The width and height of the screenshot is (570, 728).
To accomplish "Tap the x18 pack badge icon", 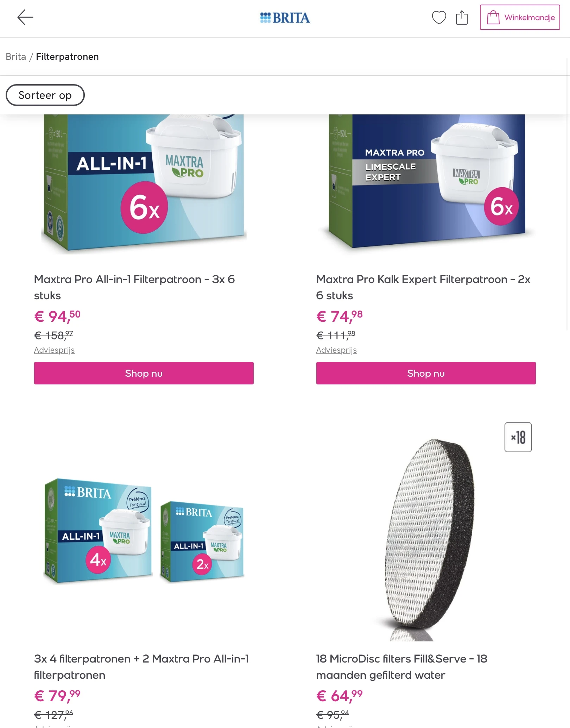I will coord(518,437).
